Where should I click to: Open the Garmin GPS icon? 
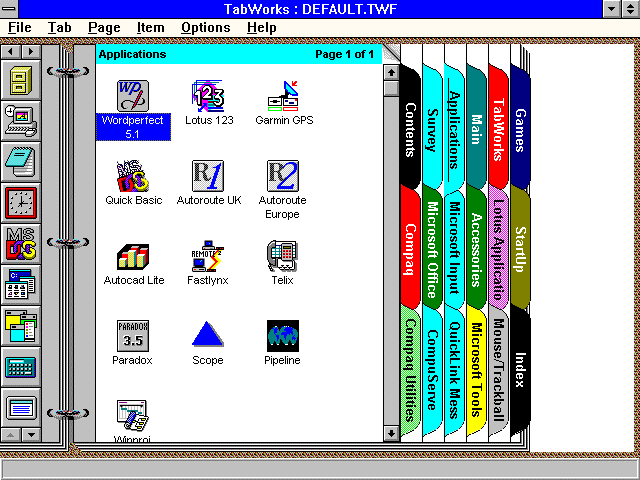coord(283,96)
